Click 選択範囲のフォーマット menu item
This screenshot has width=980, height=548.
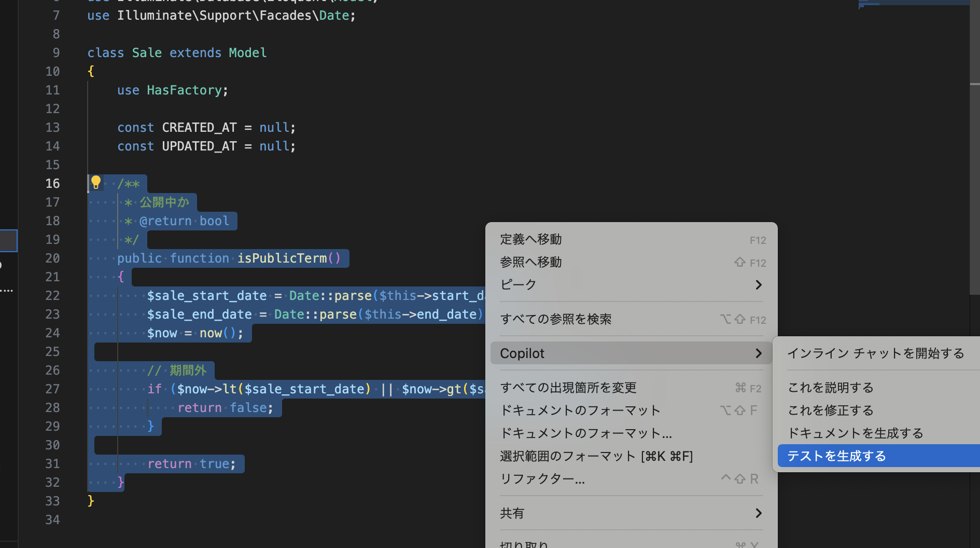pos(596,456)
